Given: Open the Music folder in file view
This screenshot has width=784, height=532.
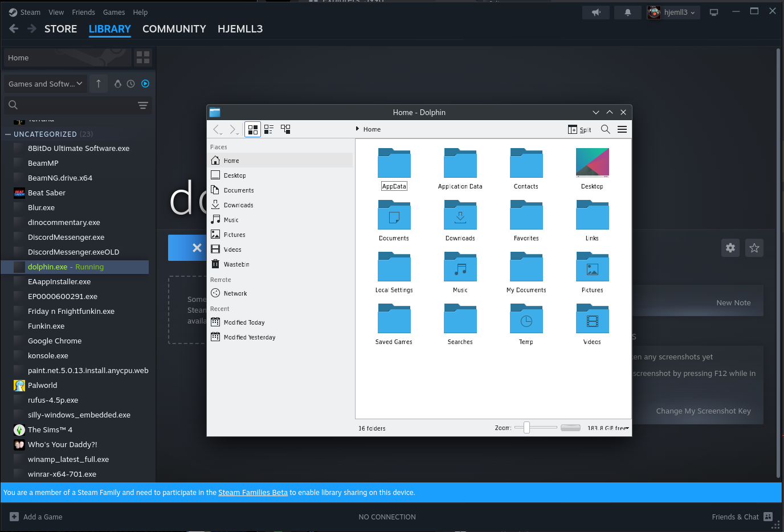Looking at the screenshot, I should (x=460, y=273).
